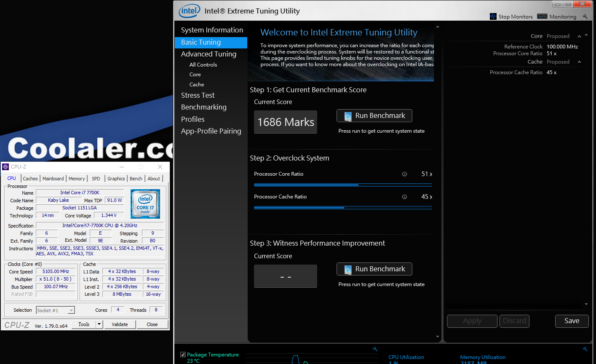Switch to Memory tab in CPU-Z
Viewport: 596px width, 364px height.
(77, 179)
